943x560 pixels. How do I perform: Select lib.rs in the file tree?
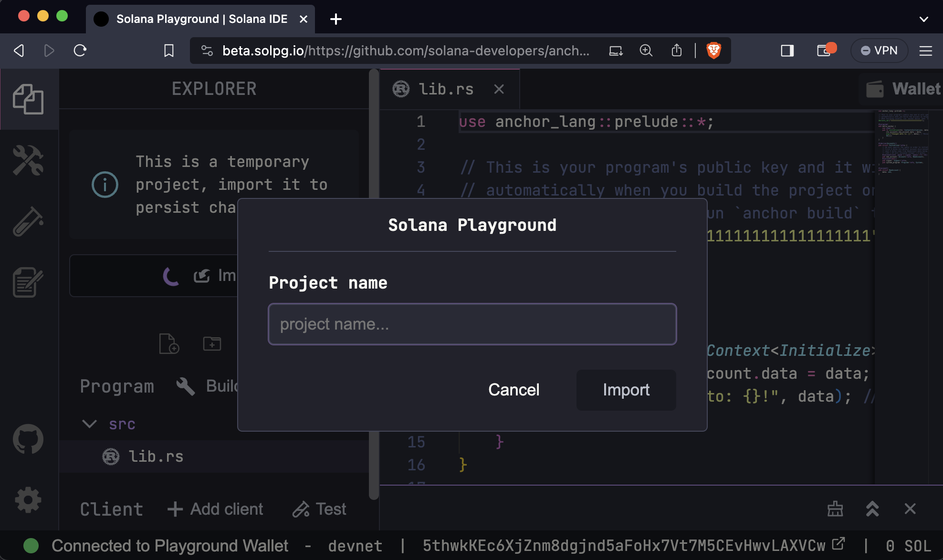pos(156,456)
